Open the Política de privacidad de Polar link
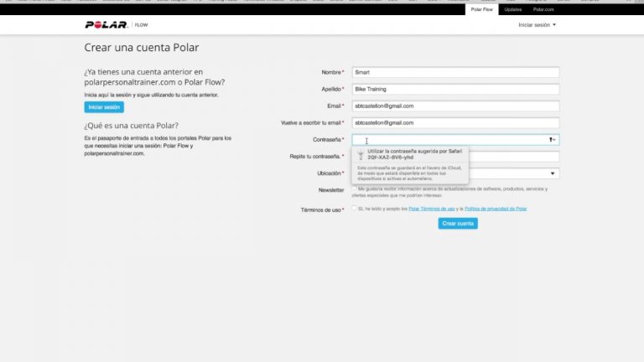This screenshot has width=644, height=362. 496,209
